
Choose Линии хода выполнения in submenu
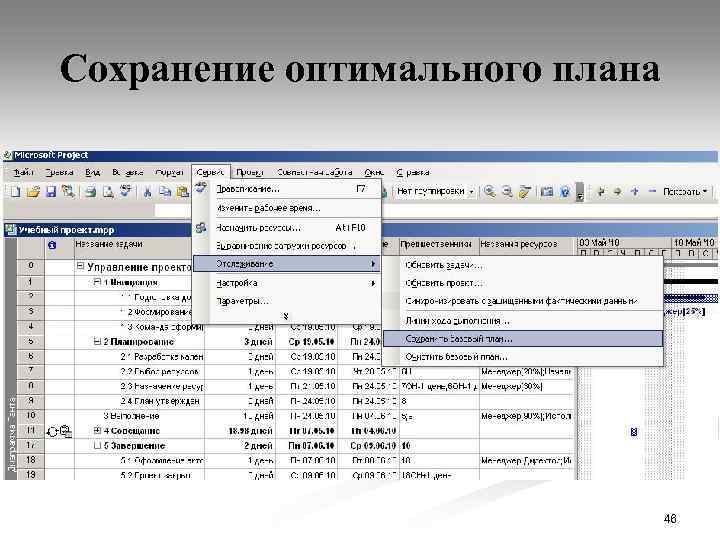(523, 321)
